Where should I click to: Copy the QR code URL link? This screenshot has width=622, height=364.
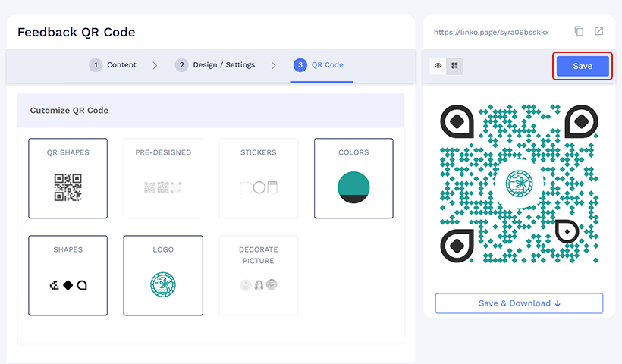tap(580, 32)
